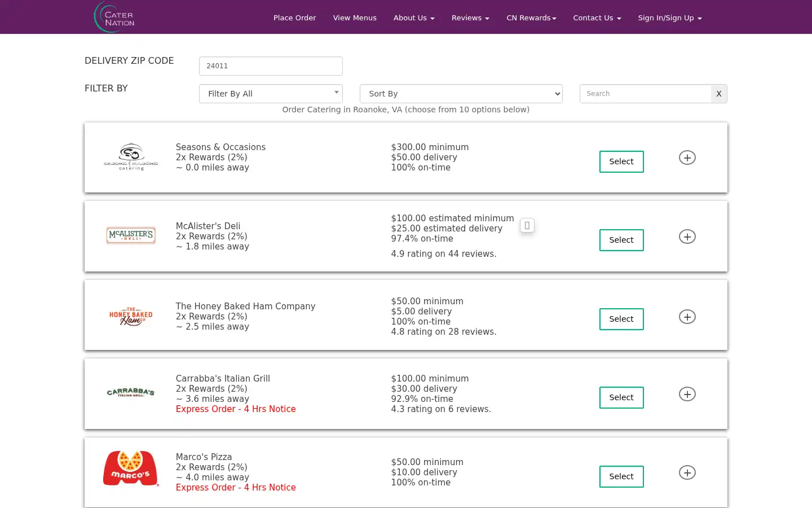Image resolution: width=812 pixels, height=508 pixels.
Task: Click Carrabba's Italian Grill name
Action: [223, 379]
